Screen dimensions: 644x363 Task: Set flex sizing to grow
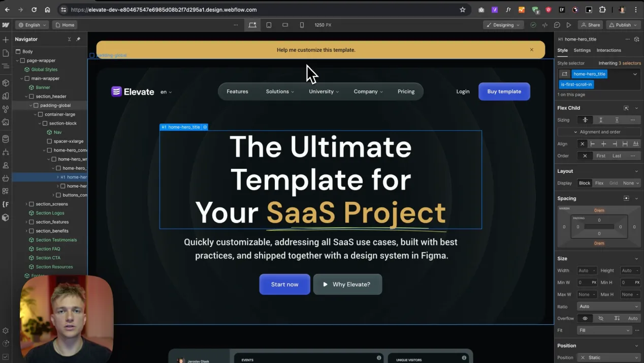point(601,120)
